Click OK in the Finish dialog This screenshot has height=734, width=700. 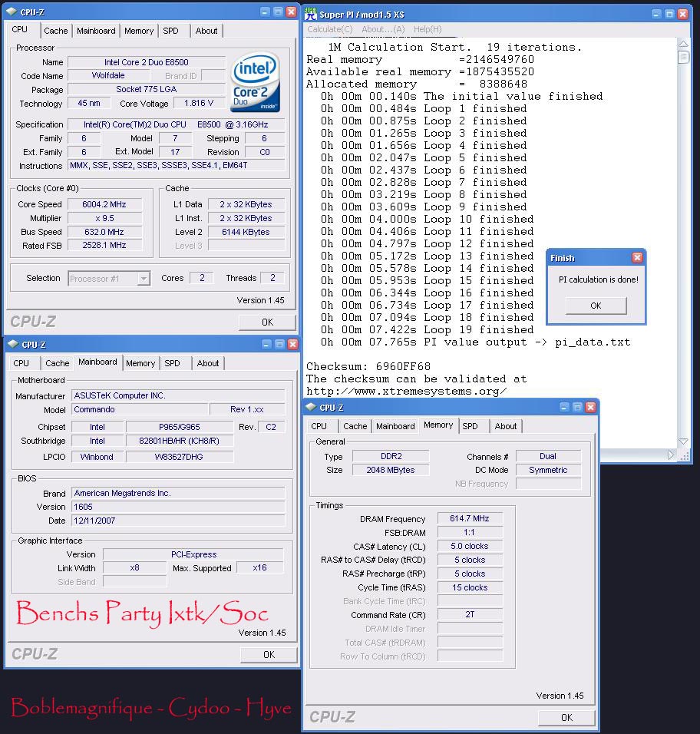(596, 306)
